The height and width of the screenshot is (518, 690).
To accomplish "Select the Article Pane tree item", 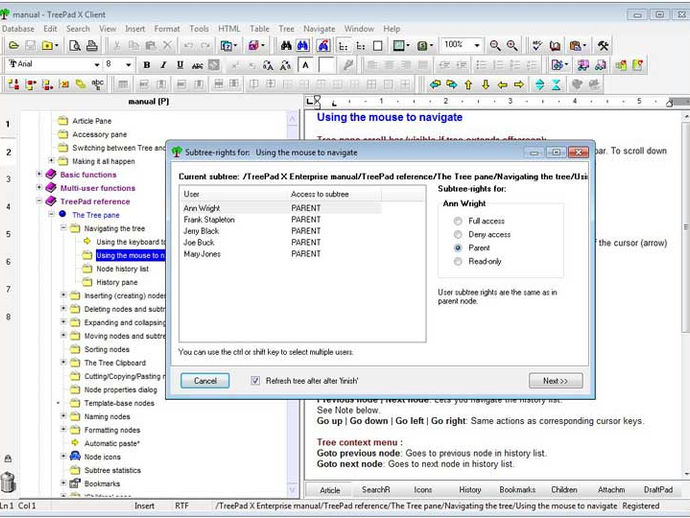I will coord(92,121).
